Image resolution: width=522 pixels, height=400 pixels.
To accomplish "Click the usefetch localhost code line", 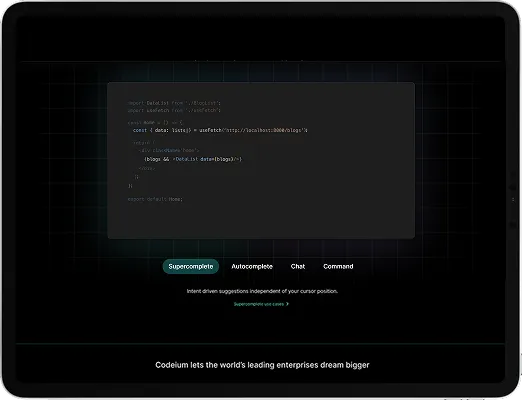I will coord(220,130).
